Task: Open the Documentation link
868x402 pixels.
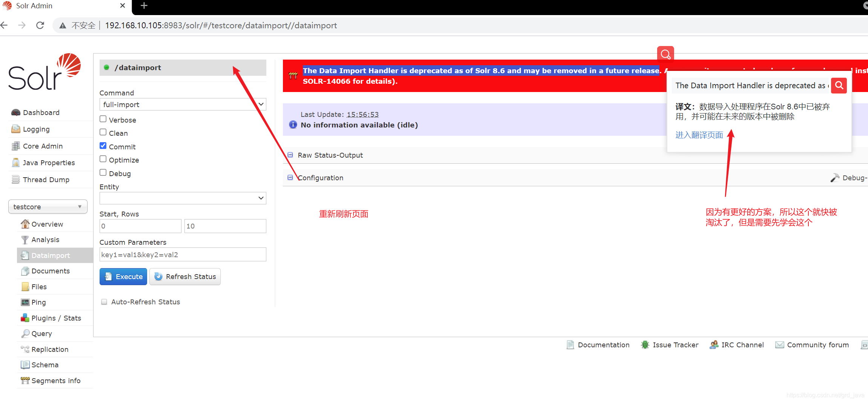Action: pos(604,345)
